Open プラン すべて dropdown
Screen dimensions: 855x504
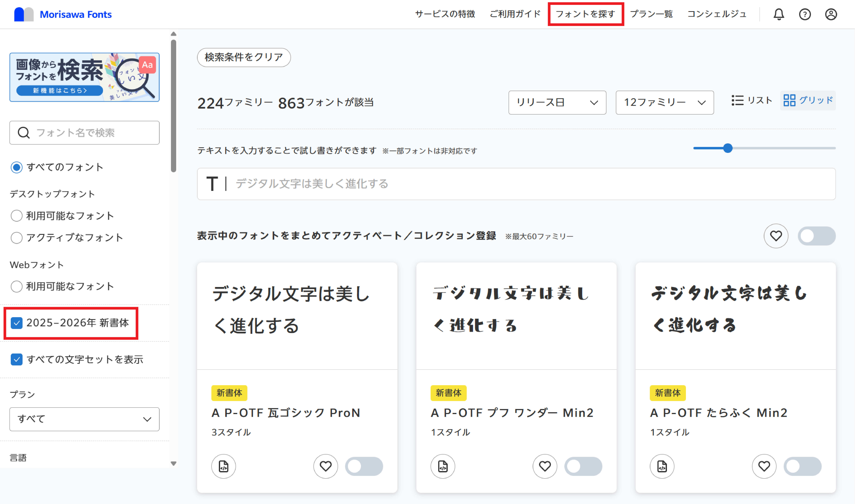[x=85, y=419]
